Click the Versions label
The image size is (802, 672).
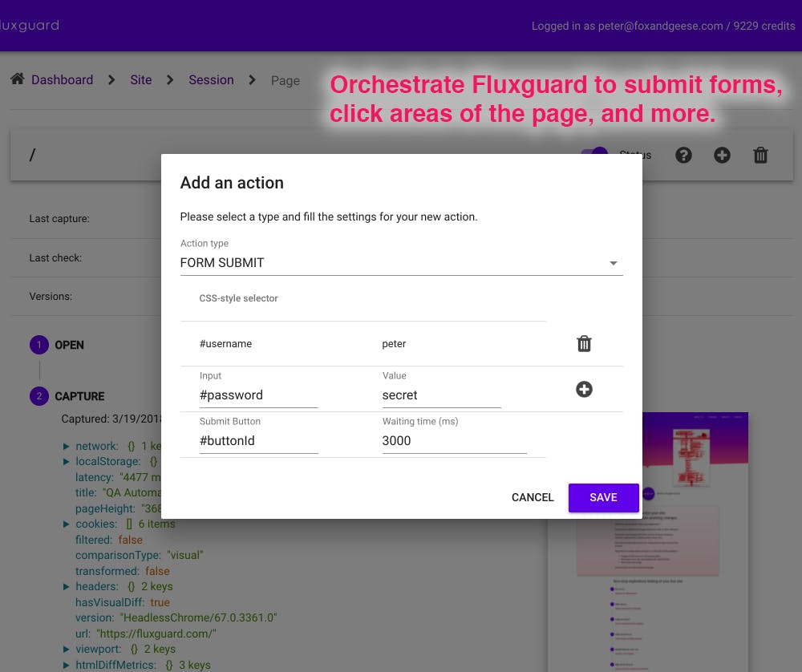pos(51,297)
